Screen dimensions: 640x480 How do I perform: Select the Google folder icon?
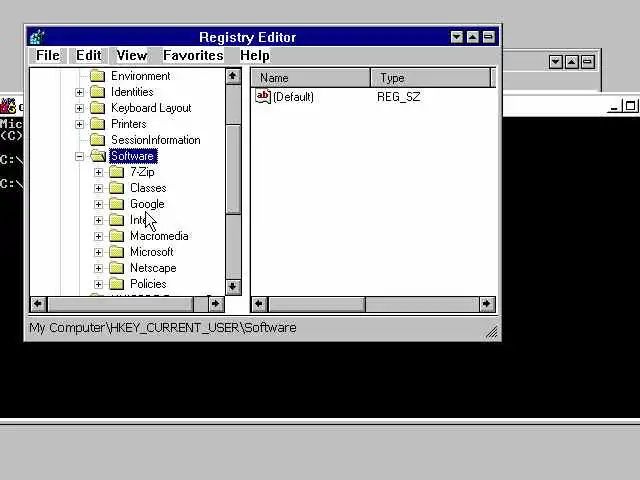pyautogui.click(x=116, y=204)
